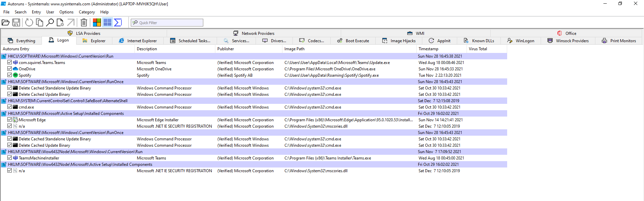644x201 pixels.
Task: Open the Entry menu
Action: click(36, 12)
